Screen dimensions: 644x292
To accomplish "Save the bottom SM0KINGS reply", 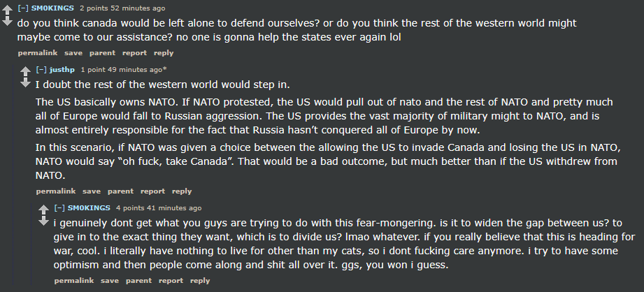I will 109,281.
